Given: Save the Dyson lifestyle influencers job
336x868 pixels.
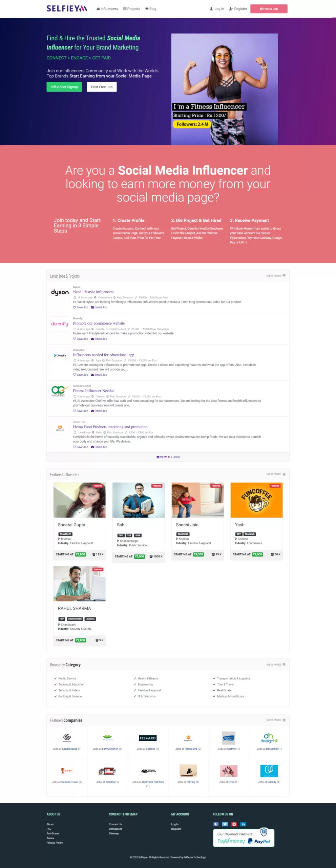Looking at the screenshot, I should pos(81,307).
